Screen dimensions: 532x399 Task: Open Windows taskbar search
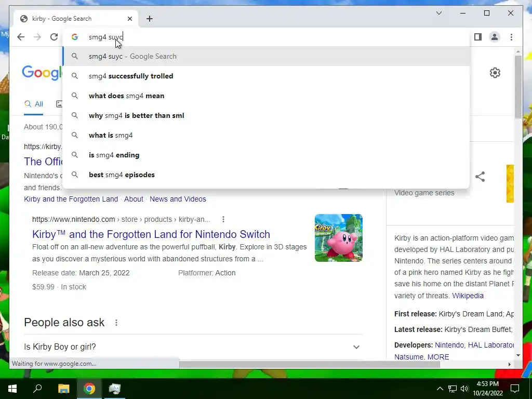[x=37, y=389]
